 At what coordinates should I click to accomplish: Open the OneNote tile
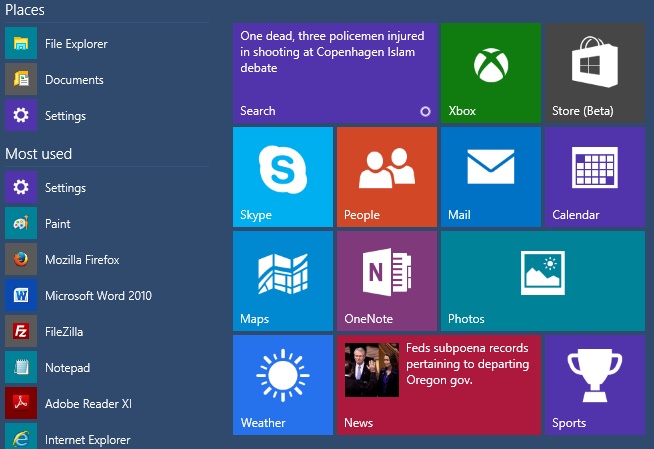(x=387, y=281)
